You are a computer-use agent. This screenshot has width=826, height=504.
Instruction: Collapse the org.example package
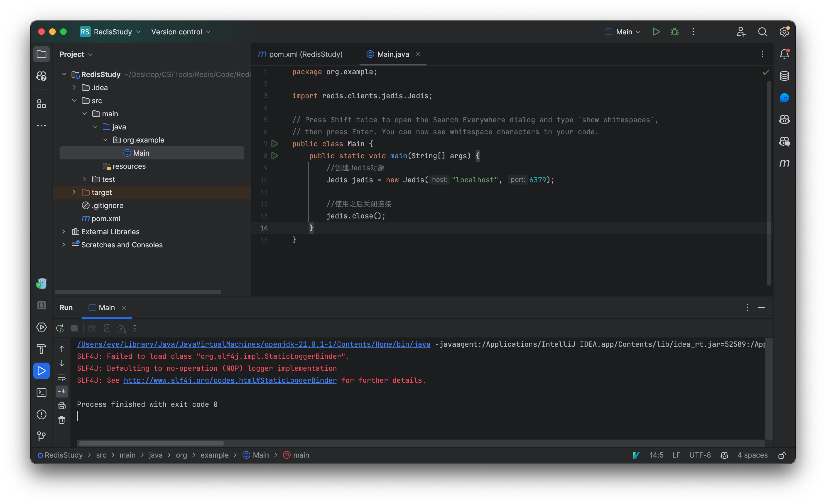[x=105, y=140]
